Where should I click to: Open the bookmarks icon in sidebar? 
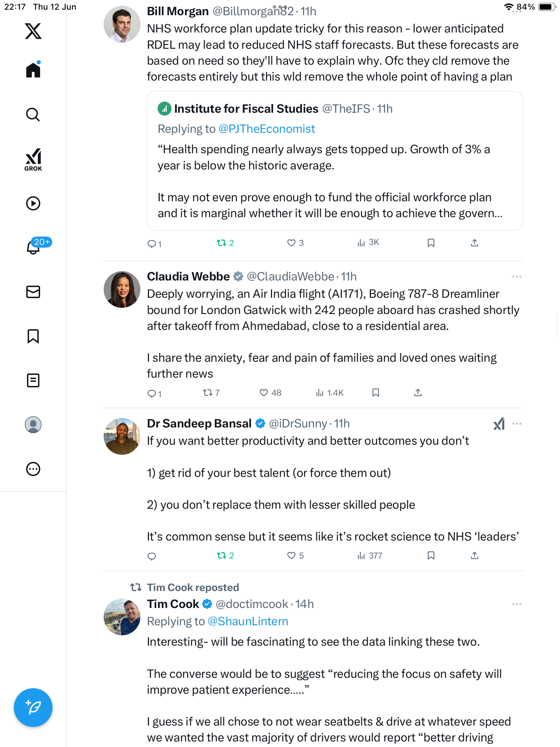(x=33, y=336)
